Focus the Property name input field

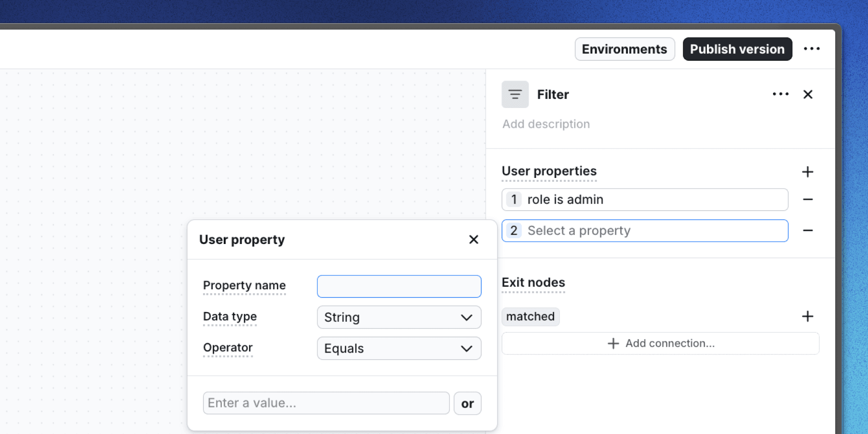[x=399, y=286]
